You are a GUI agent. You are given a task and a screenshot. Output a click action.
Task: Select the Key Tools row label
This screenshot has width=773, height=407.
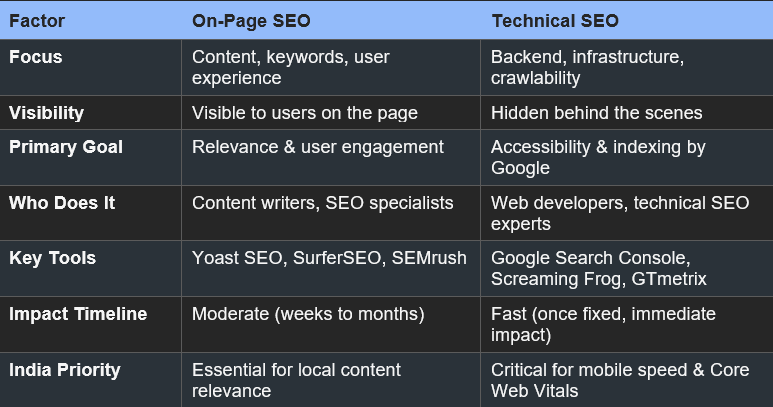(x=53, y=258)
